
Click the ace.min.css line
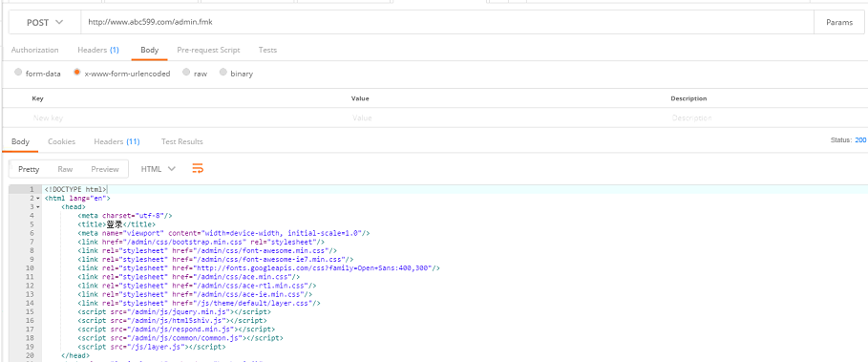coord(189,277)
